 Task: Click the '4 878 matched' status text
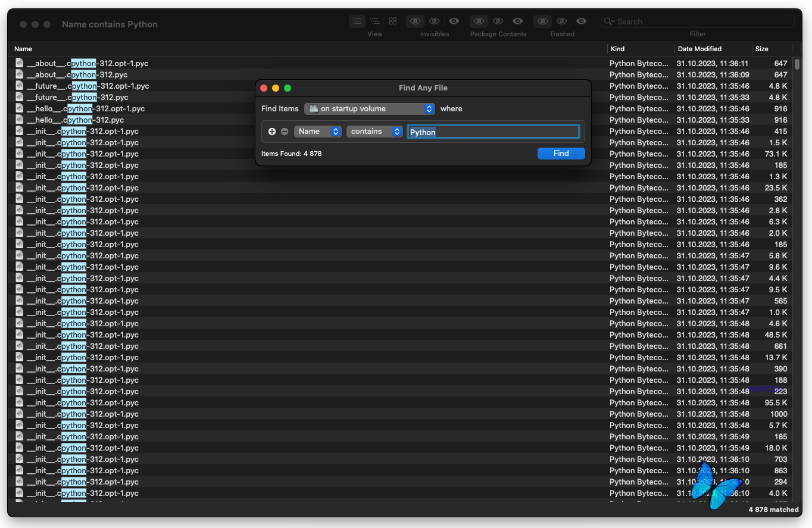coord(773,510)
